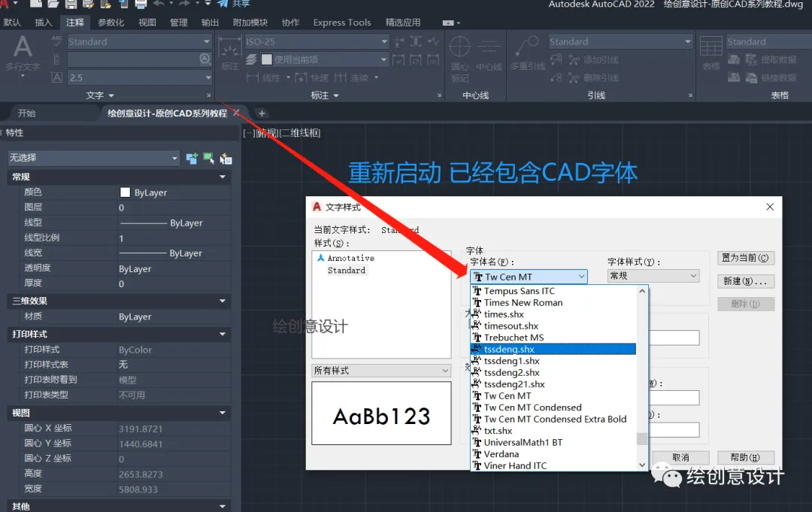
Task: Click the new drawing tab plus icon
Action: [262, 114]
